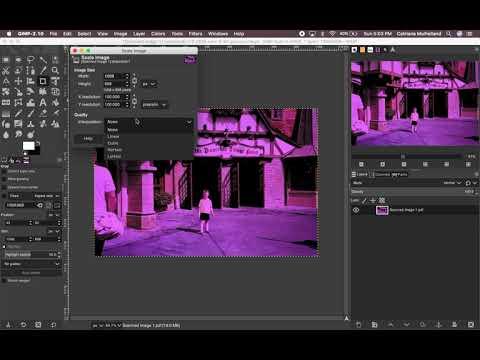480x360 pixels.
Task: Open the Position unit dropdown
Action: tap(53, 215)
